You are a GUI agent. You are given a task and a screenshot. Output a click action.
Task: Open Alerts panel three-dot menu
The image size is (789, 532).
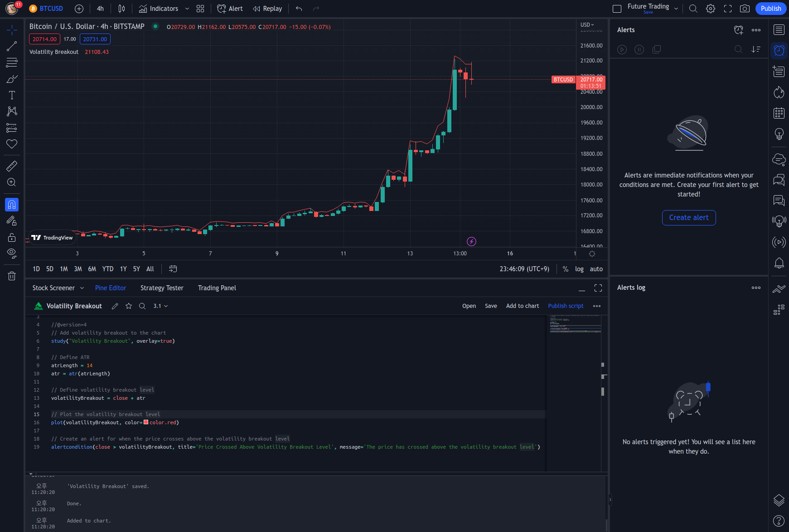(756, 30)
